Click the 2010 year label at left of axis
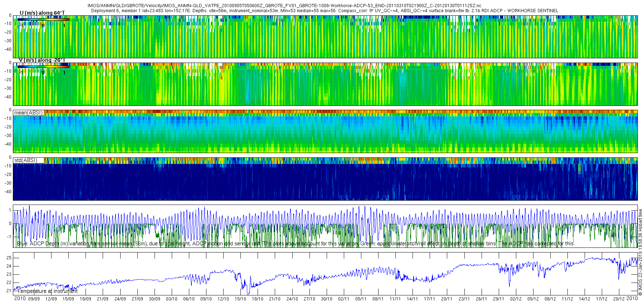This screenshot has width=644, height=304. (x=20, y=299)
